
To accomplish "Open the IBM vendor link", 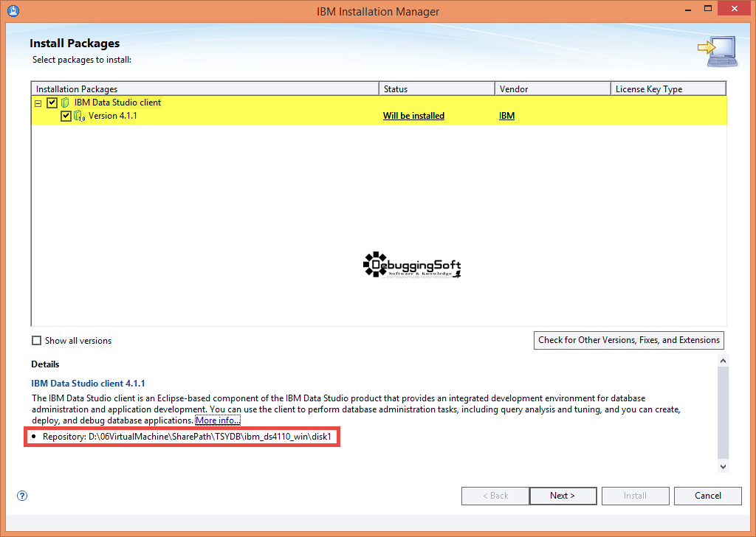I will click(x=506, y=116).
